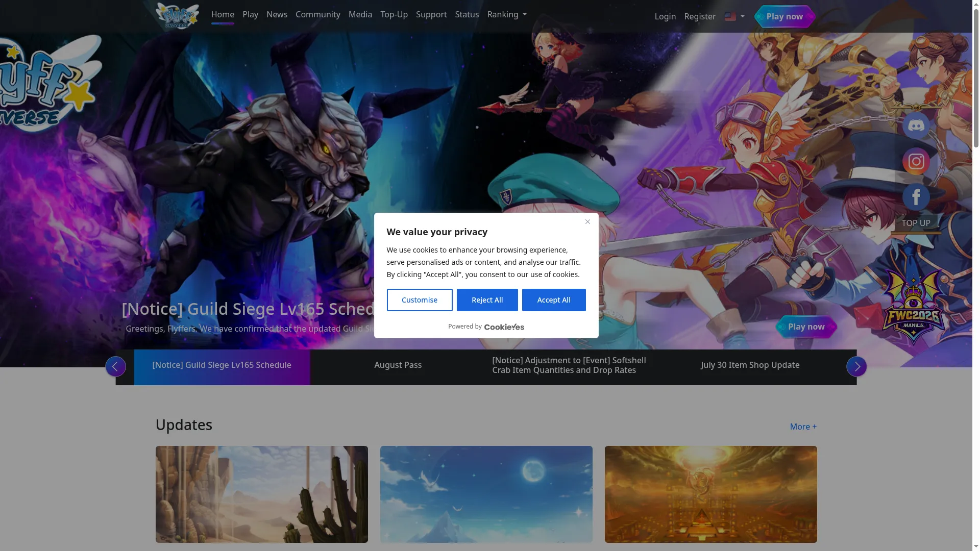Viewport: 980px width, 551px height.
Task: Select Softshell Crab Adjustment slide tab
Action: coord(574,367)
